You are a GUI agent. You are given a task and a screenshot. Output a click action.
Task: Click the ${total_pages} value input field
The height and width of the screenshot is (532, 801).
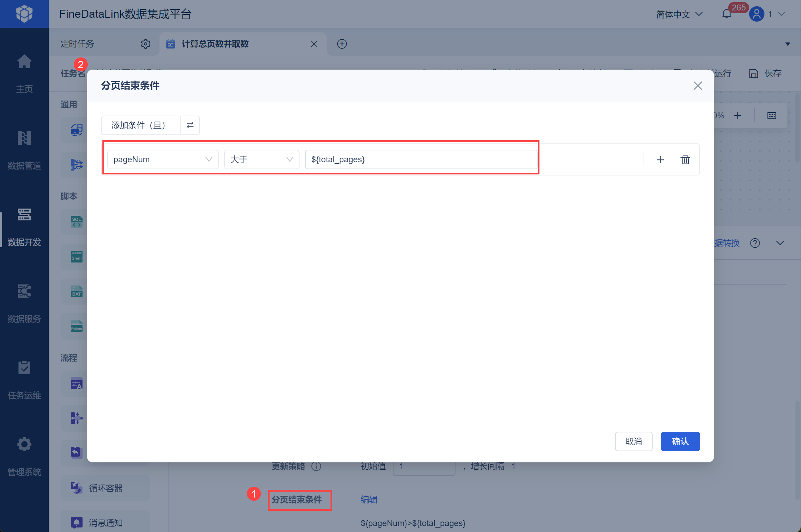(421, 159)
